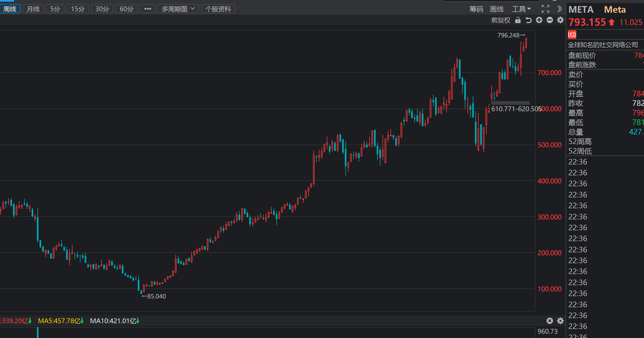Image resolution: width=644 pixels, height=338 pixels.
Task: Open chart settings gear in top toolbar
Action: point(560,20)
